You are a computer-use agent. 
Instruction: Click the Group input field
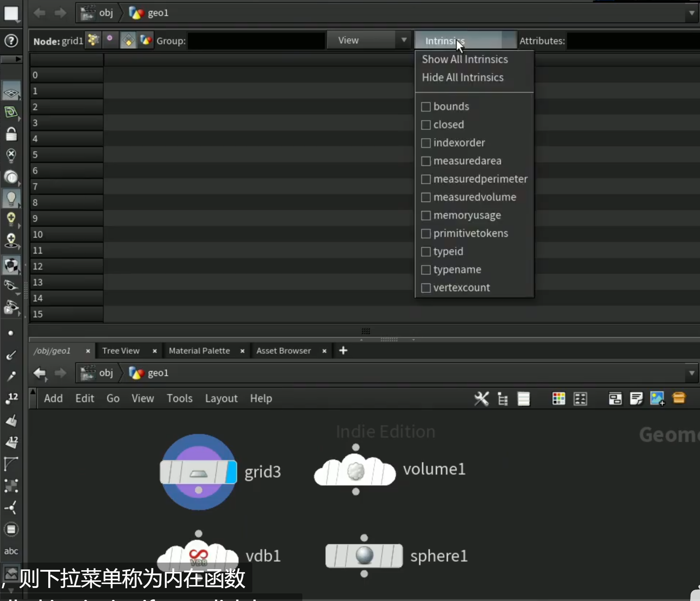(256, 41)
